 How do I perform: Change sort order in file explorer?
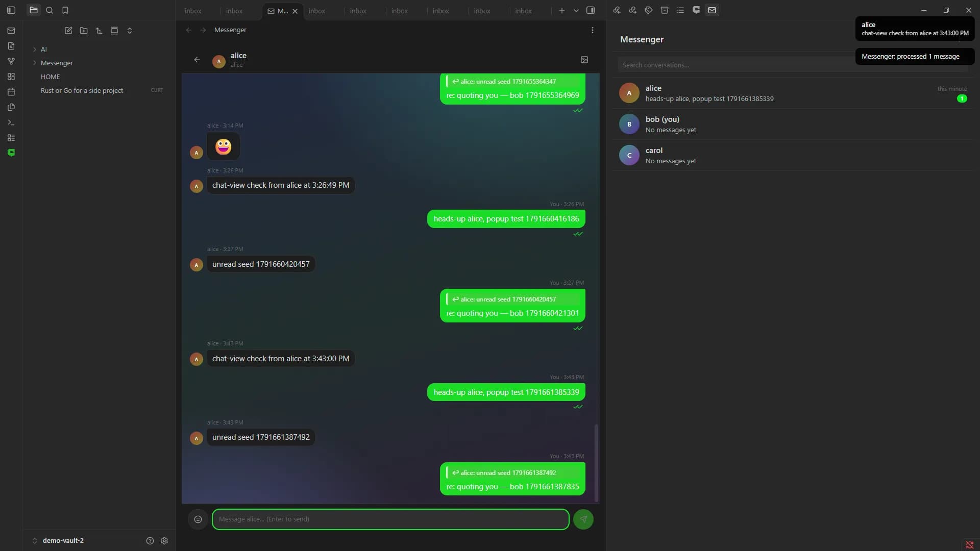(99, 31)
